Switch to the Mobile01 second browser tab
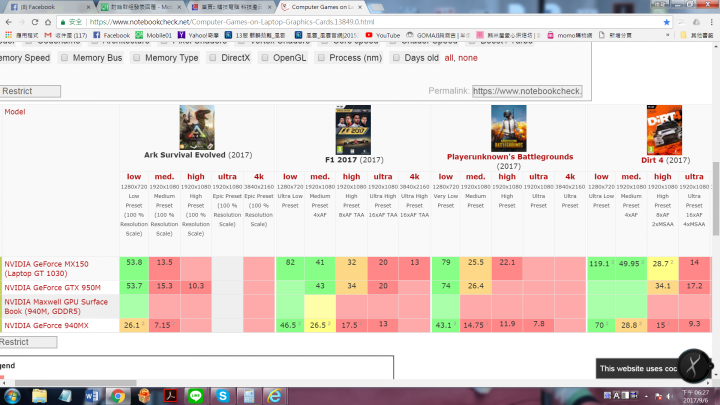 (x=141, y=7)
